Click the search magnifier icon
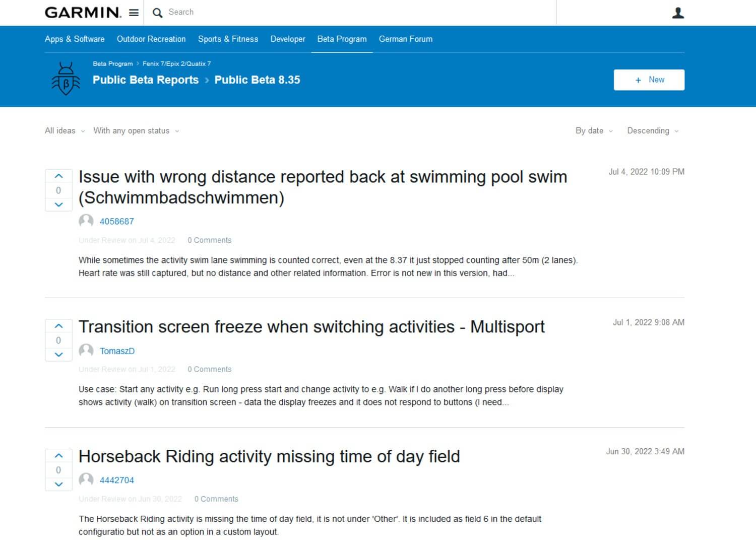This screenshot has width=756, height=552. click(157, 12)
